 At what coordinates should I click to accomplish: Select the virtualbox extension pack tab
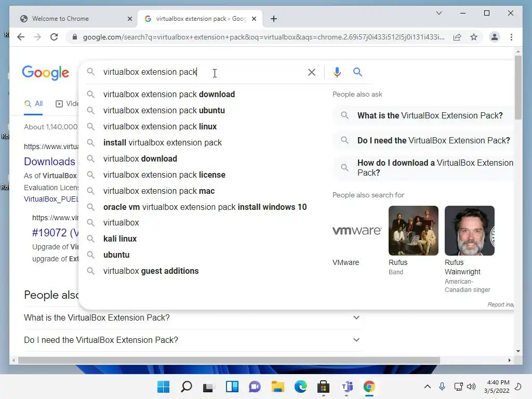pos(200,19)
